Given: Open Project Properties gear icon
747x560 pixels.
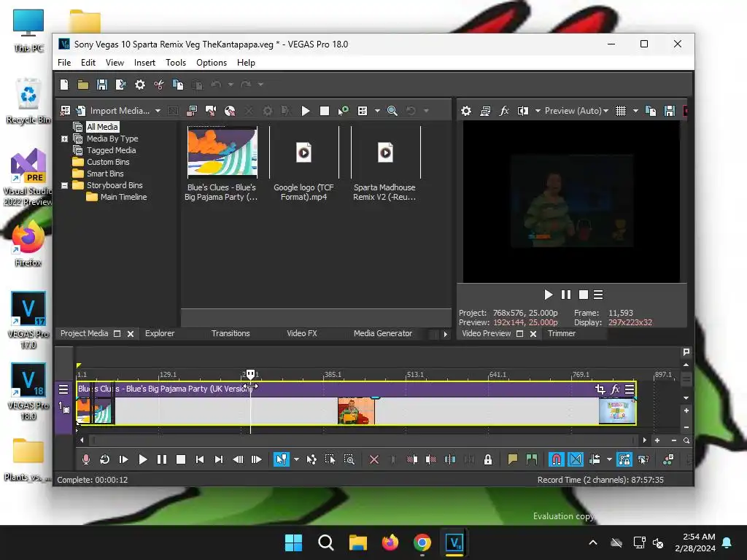Looking at the screenshot, I should 139,85.
